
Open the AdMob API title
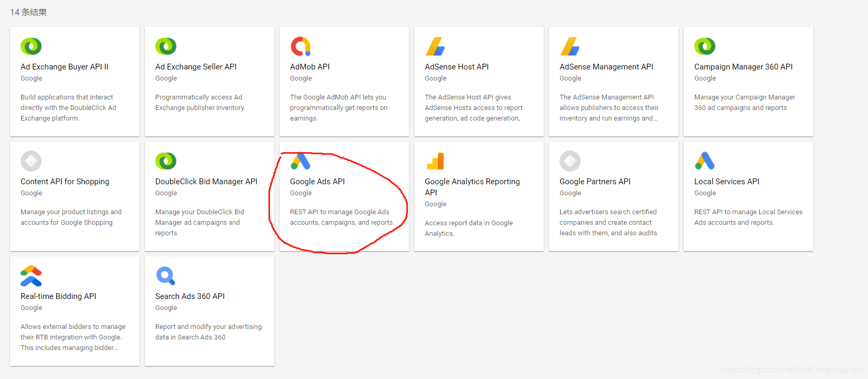pyautogui.click(x=310, y=67)
